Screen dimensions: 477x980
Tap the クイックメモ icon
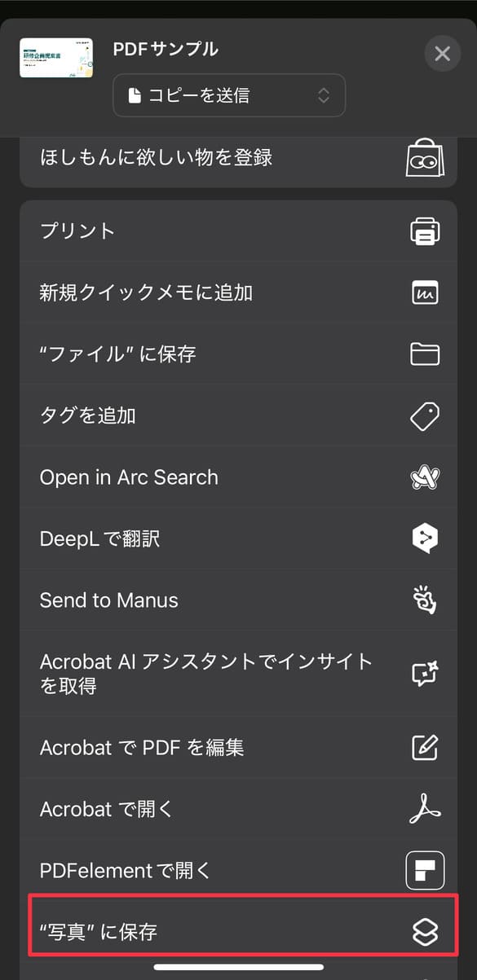tap(425, 292)
